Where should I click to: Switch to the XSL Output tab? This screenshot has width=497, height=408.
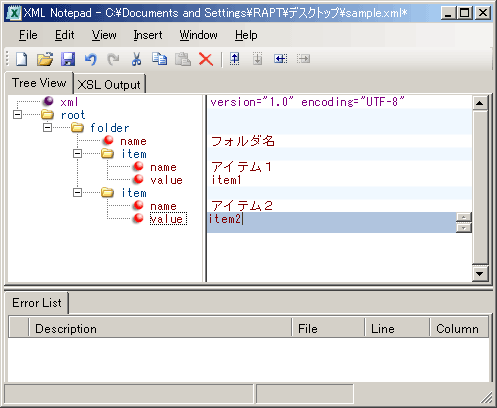[x=109, y=85]
